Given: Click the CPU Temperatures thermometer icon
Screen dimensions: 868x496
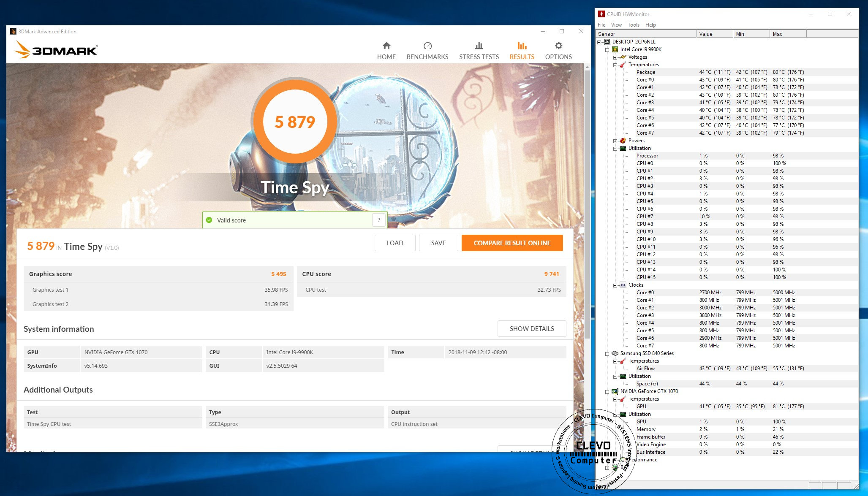Looking at the screenshot, I should pyautogui.click(x=623, y=65).
